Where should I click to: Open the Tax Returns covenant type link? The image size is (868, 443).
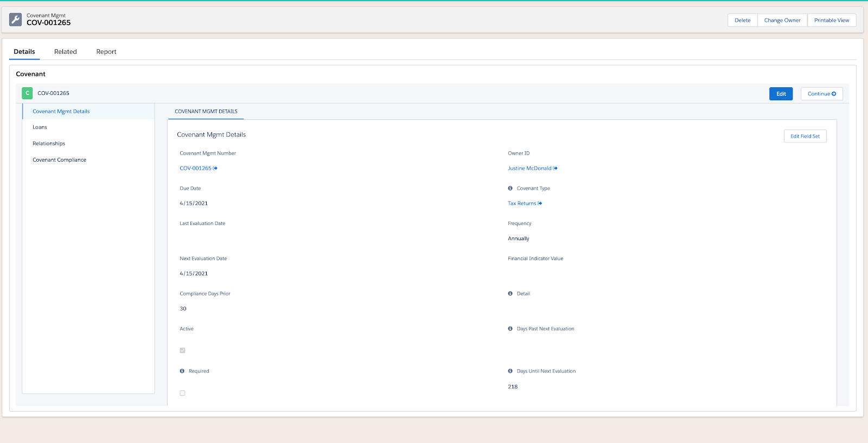(x=522, y=203)
